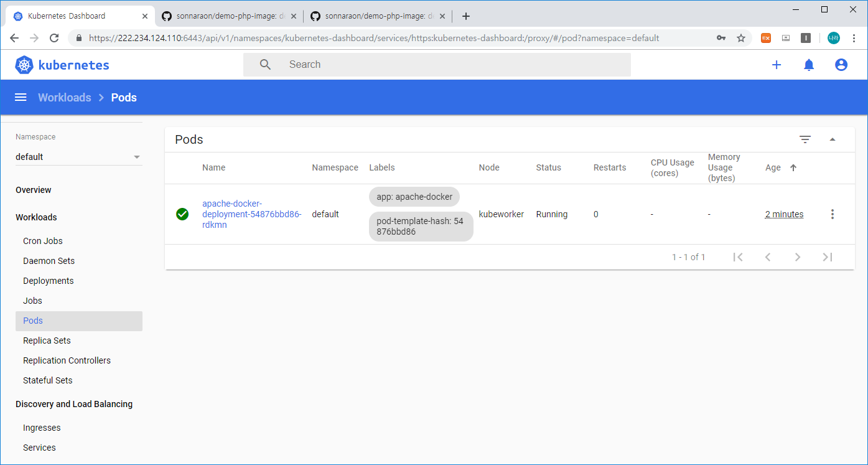Open the Namespace dropdown

click(x=78, y=157)
